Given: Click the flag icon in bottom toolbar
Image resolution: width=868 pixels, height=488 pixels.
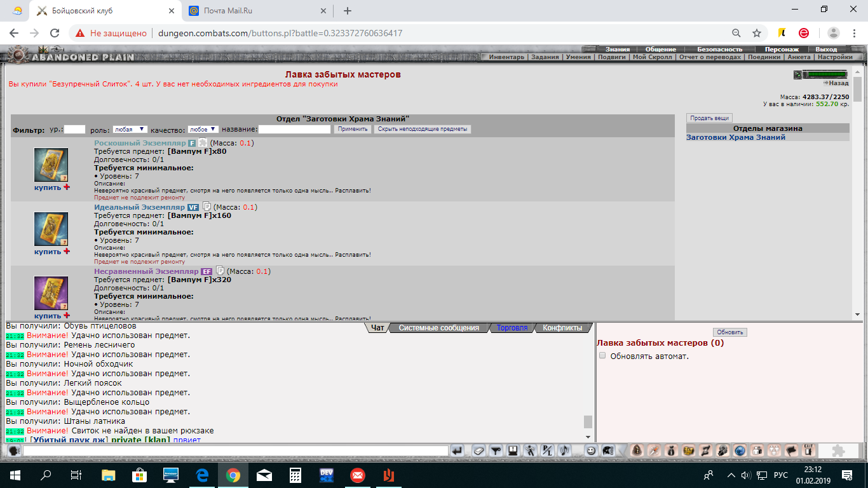Looking at the screenshot, I should pos(791,451).
